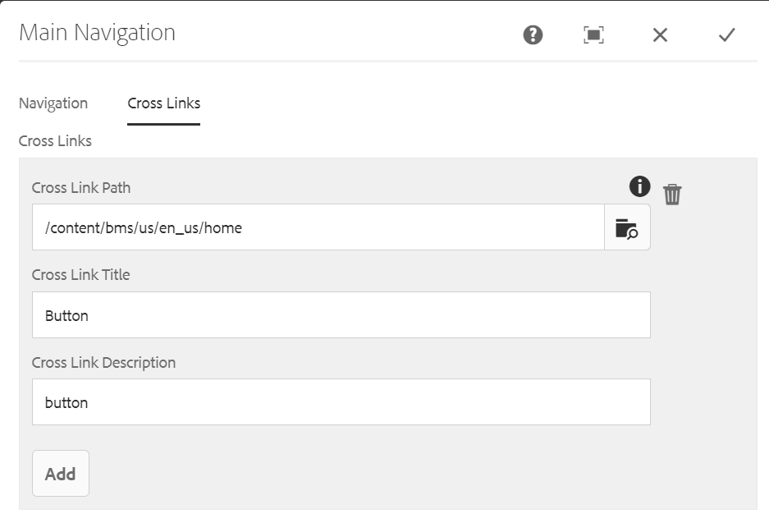Confirm changes with the checkmark Done icon

coord(726,34)
